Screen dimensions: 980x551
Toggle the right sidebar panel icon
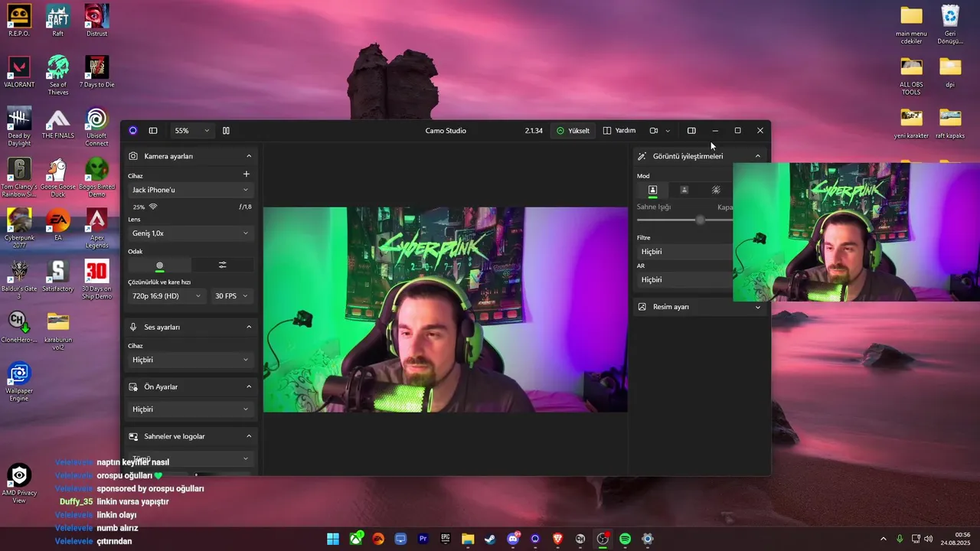click(691, 131)
